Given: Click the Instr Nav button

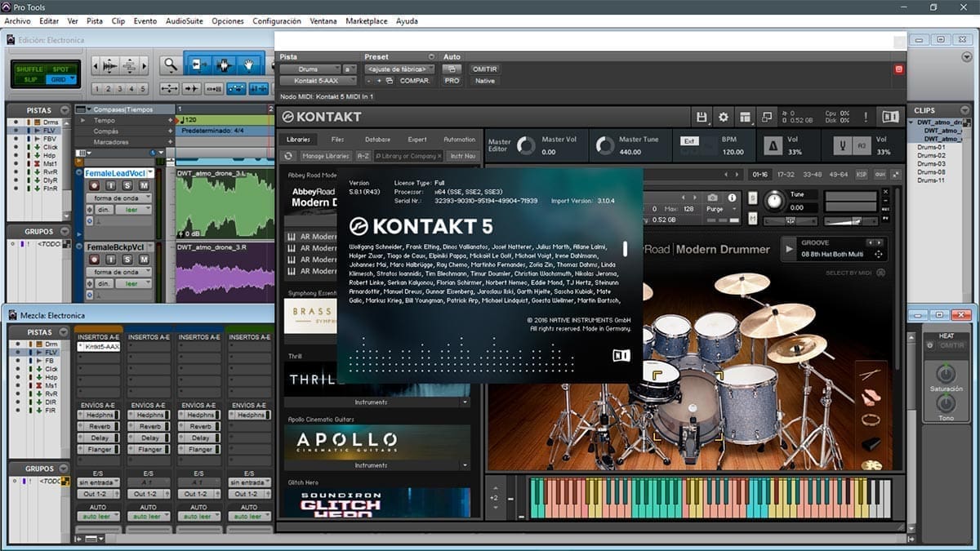Looking at the screenshot, I should [x=463, y=156].
